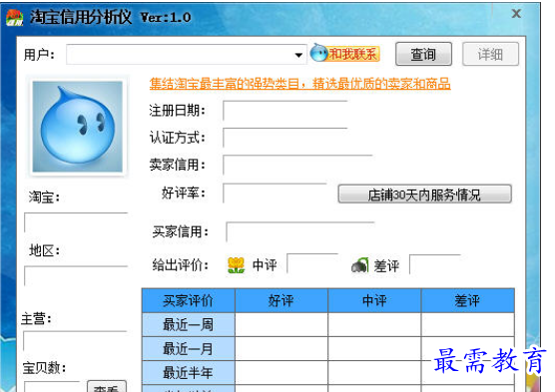
Task: Select the 最近一月 row label
Action: coord(189,348)
